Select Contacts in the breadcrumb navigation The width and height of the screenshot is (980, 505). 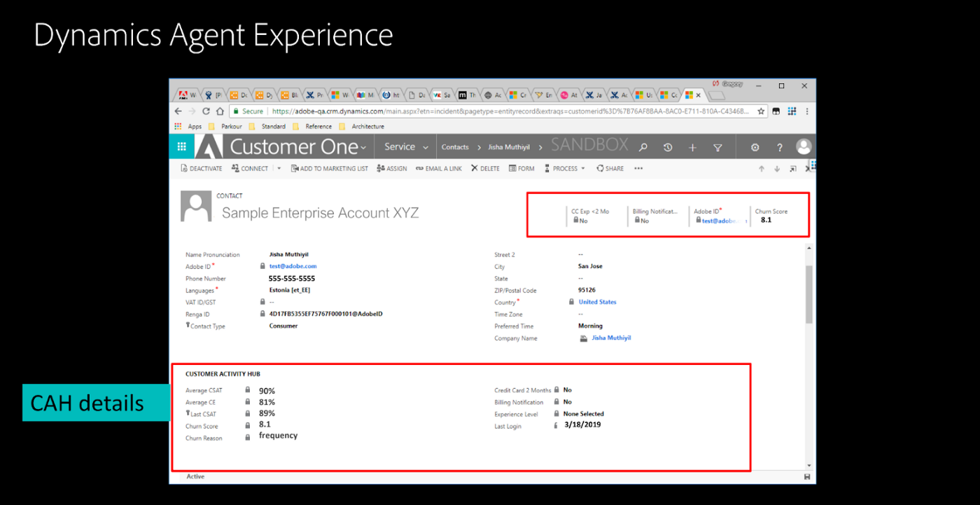tap(455, 146)
